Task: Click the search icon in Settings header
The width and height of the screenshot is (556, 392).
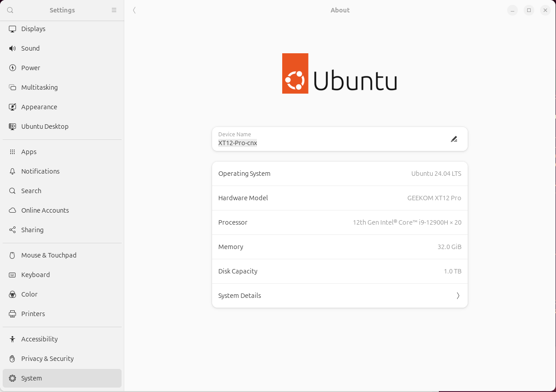Action: [10, 10]
